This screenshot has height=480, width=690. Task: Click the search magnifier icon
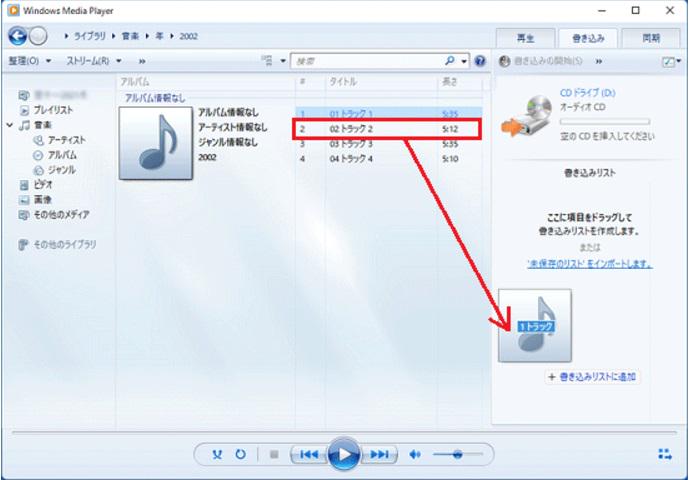[450, 61]
